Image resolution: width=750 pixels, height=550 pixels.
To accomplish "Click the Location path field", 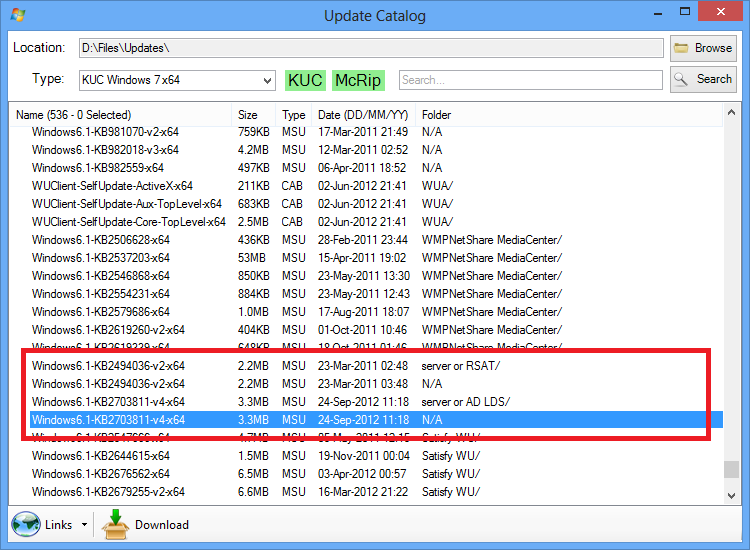I will click(371, 48).
